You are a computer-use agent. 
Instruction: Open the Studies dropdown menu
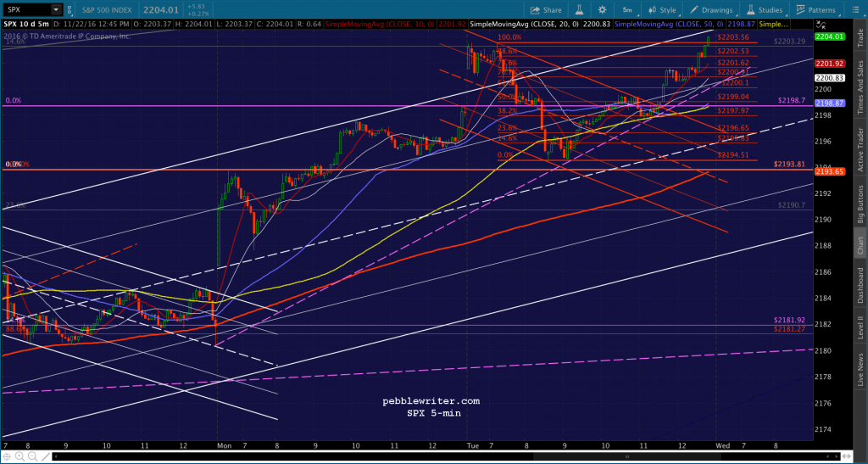(x=765, y=10)
